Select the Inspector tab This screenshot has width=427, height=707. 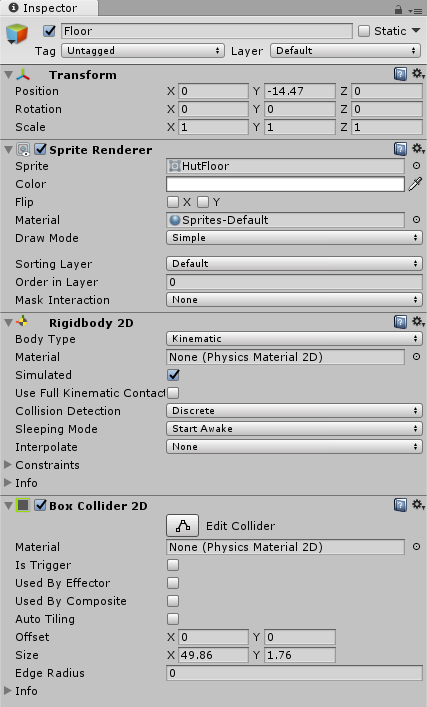click(x=48, y=8)
